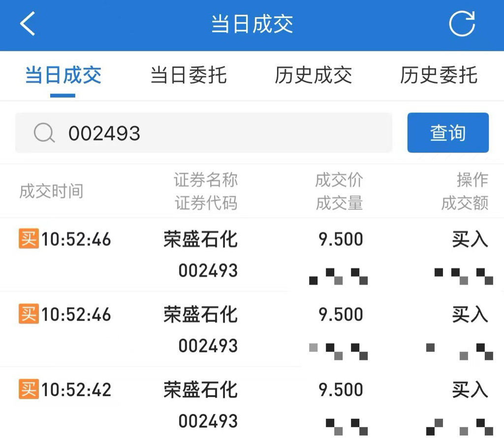Image resolution: width=504 pixels, height=441 pixels.
Task: Click the 成交额 column header
Action: tap(465, 203)
